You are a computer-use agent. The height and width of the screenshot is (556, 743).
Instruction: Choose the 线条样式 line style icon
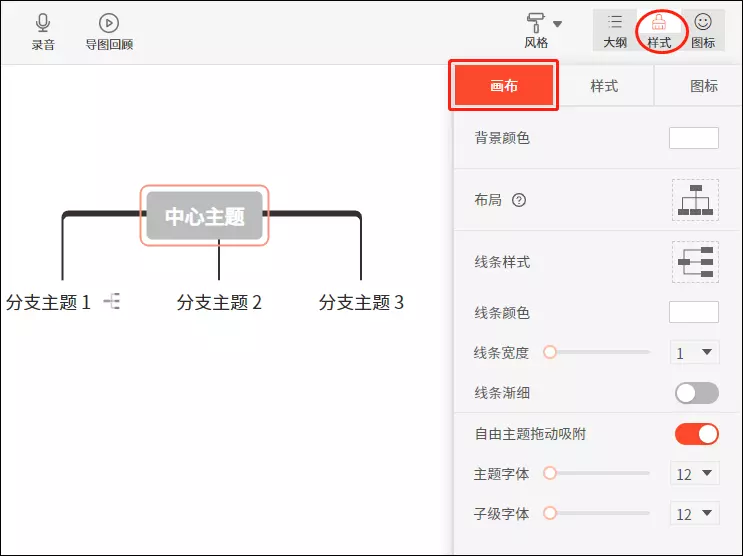694,262
